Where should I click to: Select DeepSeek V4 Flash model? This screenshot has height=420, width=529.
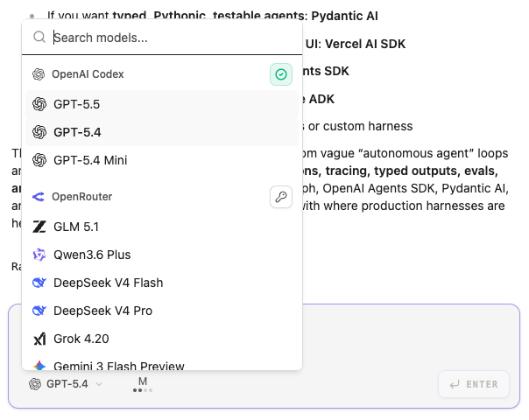pos(162,283)
